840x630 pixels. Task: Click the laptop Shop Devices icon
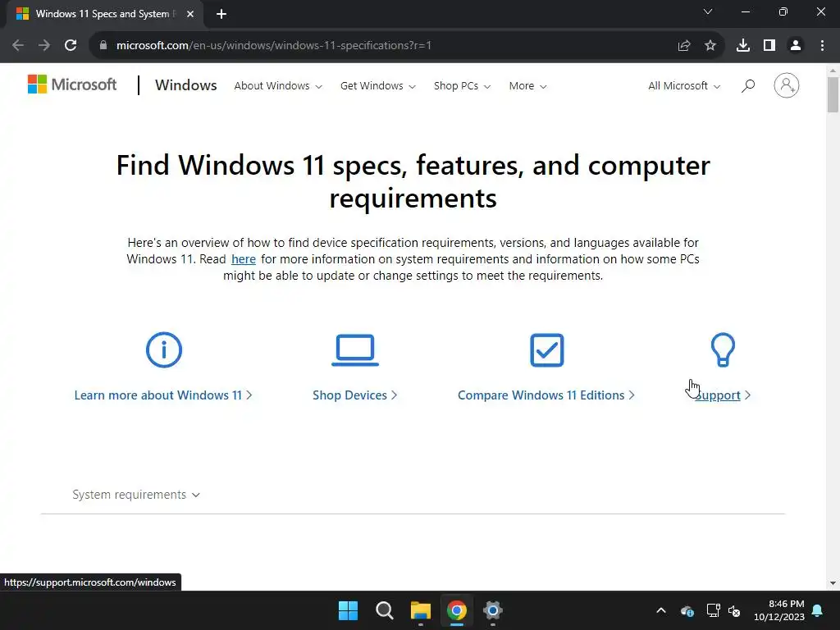pyautogui.click(x=355, y=350)
